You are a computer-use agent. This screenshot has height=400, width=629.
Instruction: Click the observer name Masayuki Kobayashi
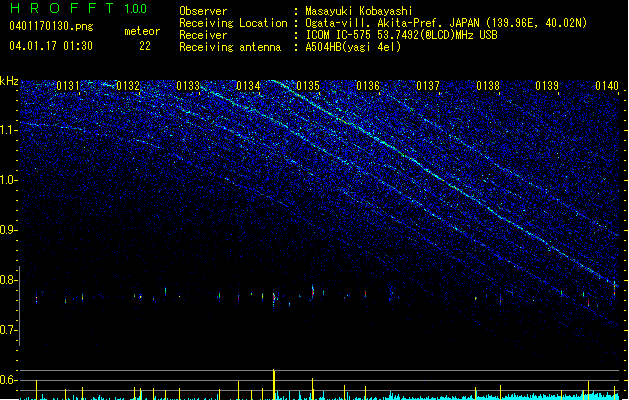click(359, 11)
